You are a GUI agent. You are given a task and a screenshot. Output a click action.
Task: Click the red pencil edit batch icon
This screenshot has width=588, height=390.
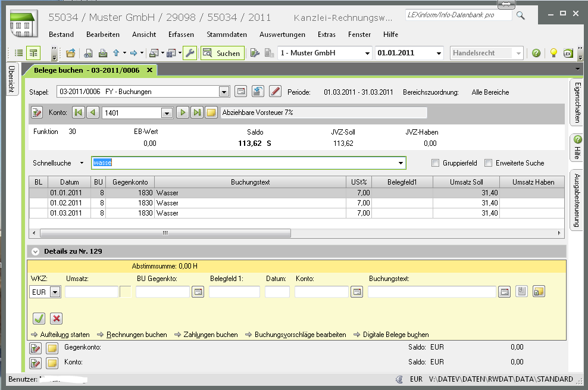[275, 92]
